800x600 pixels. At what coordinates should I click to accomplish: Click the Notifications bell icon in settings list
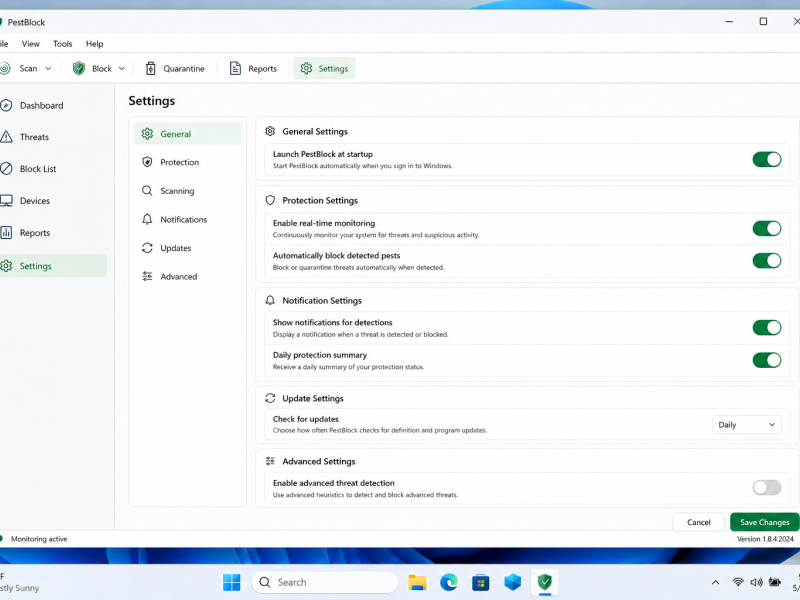click(147, 219)
